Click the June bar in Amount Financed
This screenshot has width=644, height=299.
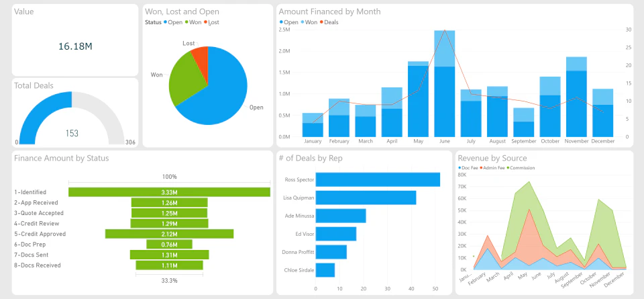point(444,83)
